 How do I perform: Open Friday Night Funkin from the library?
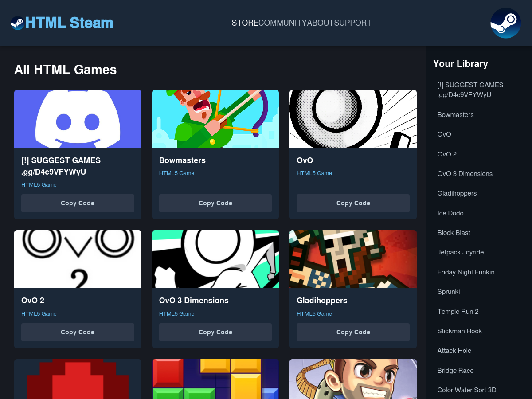pos(465,272)
